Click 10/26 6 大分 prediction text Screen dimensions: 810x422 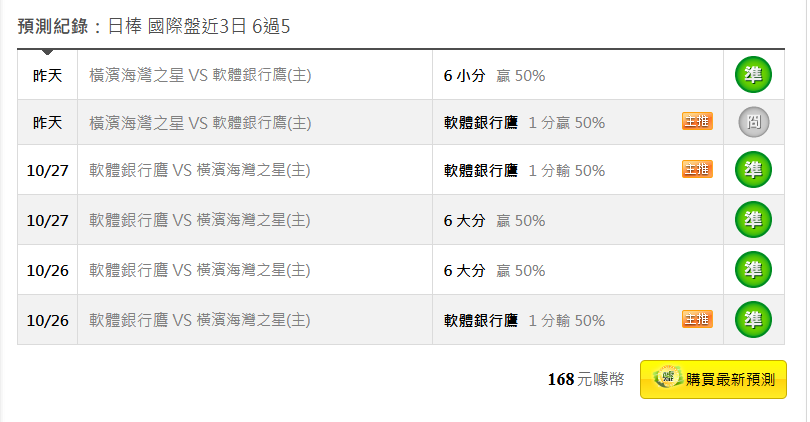(464, 271)
